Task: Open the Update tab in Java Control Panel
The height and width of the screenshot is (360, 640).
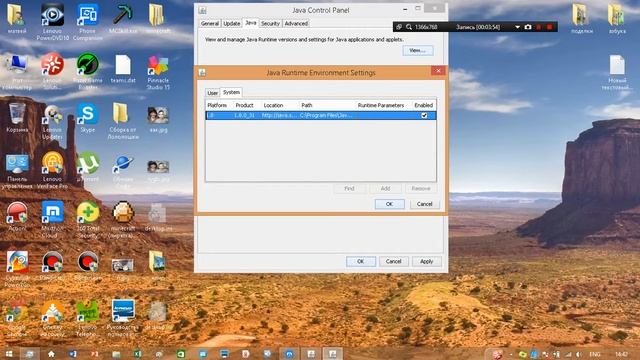Action: 231,24
